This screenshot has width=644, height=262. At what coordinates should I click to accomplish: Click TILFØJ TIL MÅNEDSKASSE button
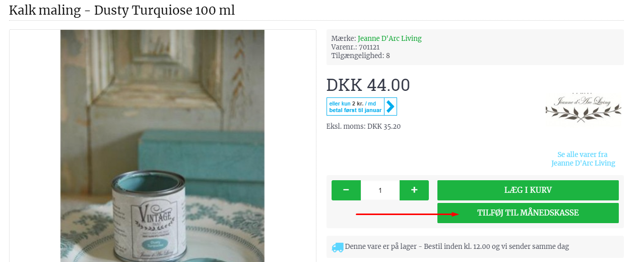point(528,213)
